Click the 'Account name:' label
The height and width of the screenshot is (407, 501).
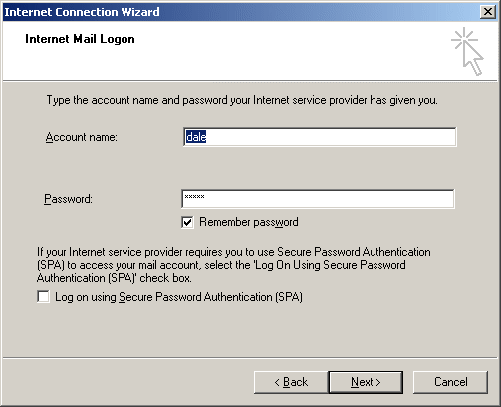pos(82,137)
